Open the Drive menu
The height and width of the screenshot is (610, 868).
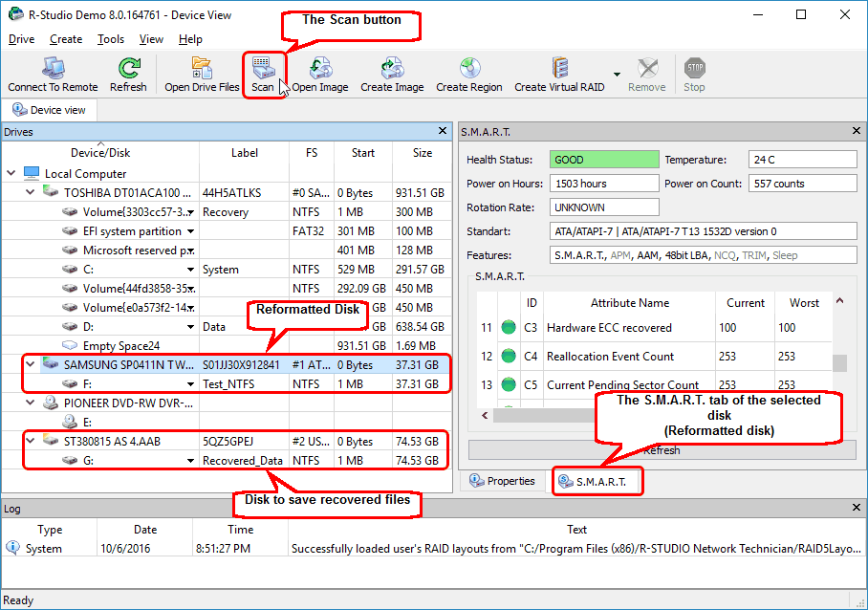pyautogui.click(x=22, y=39)
